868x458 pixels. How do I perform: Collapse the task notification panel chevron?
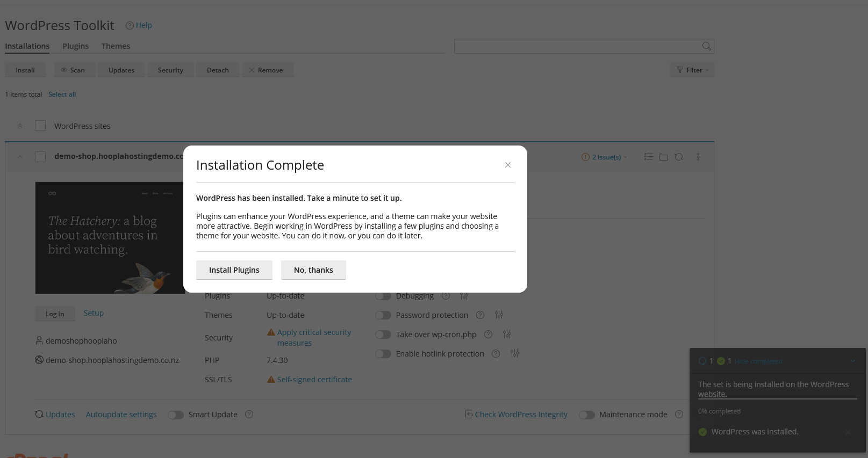(x=852, y=361)
